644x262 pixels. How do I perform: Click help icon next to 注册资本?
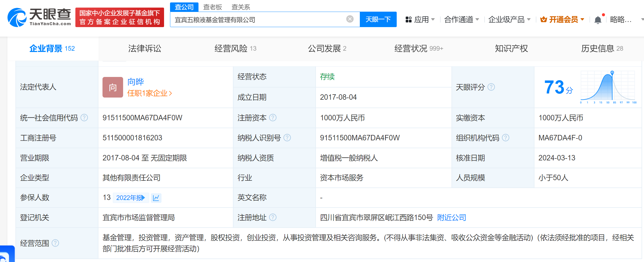pos(273,118)
